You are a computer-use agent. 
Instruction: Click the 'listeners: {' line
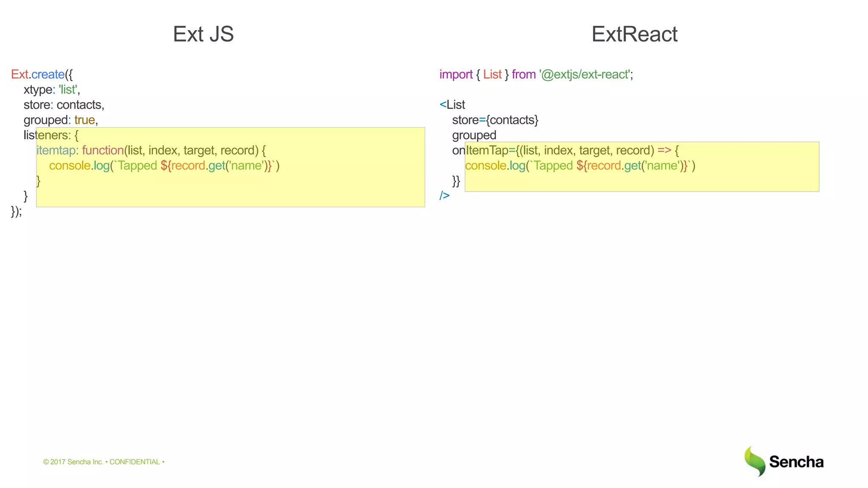51,136
